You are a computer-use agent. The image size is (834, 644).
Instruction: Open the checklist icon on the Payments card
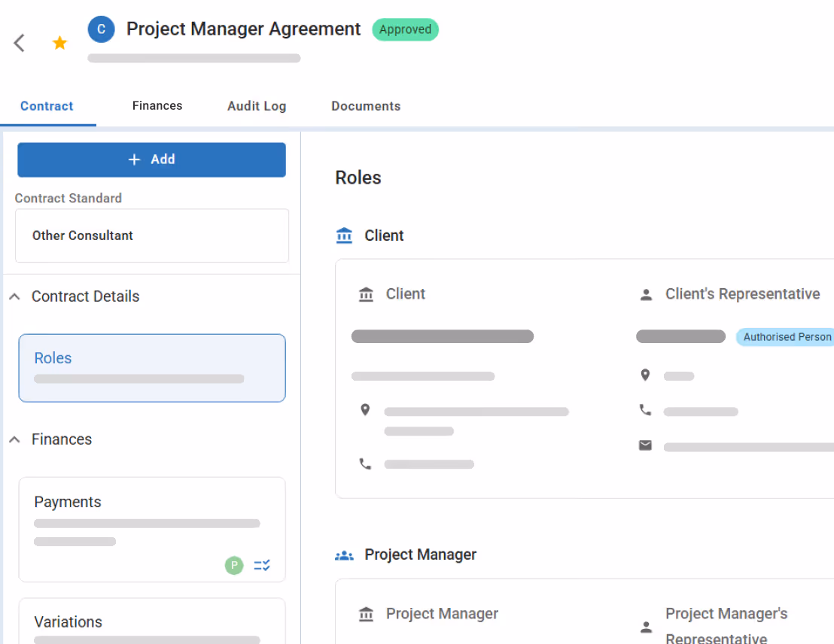click(262, 565)
